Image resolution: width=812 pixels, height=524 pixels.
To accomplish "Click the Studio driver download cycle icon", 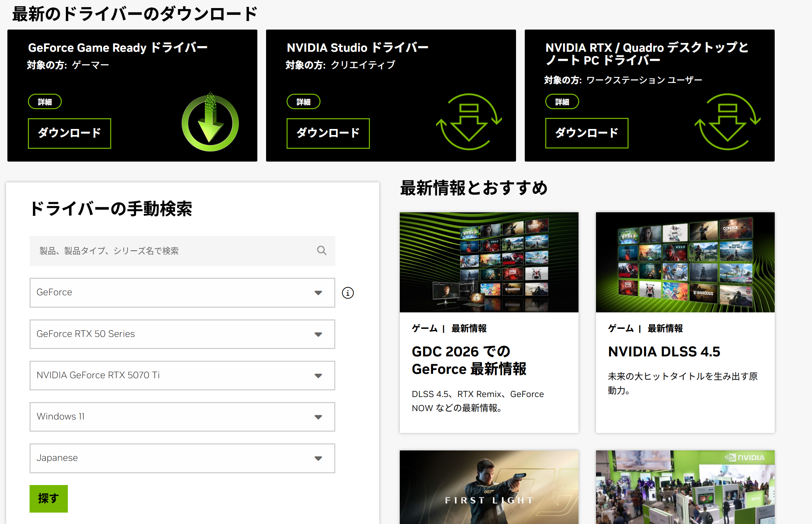I will (x=469, y=122).
